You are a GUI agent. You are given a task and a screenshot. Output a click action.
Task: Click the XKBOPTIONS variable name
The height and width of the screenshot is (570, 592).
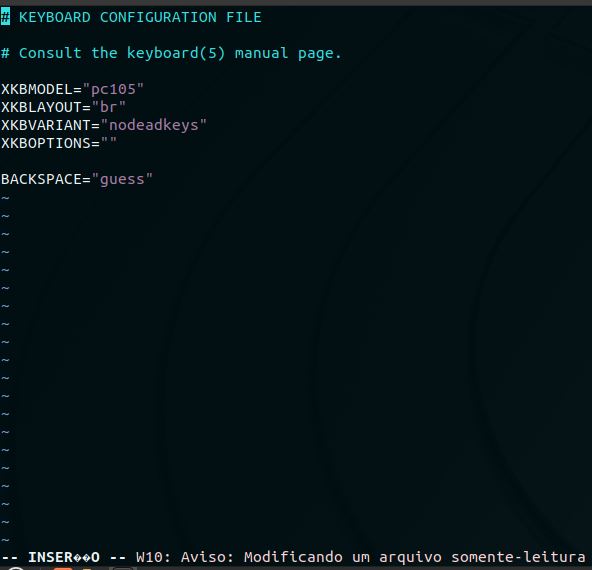(46, 143)
